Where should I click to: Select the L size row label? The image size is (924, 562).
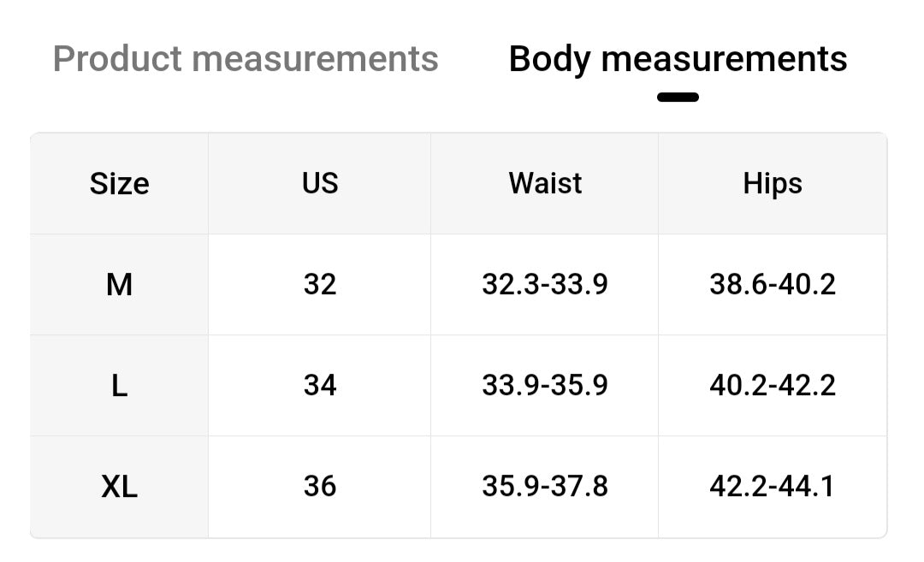point(119,385)
